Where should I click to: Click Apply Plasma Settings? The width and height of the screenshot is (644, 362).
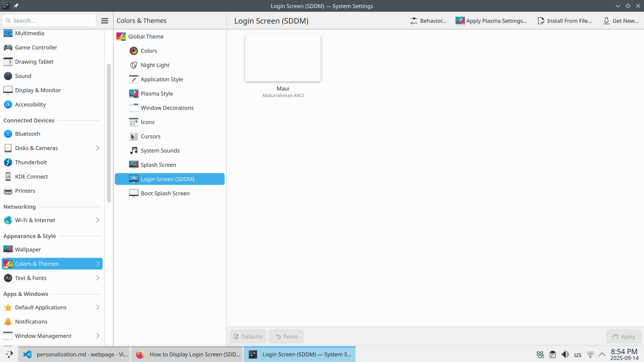(491, 21)
